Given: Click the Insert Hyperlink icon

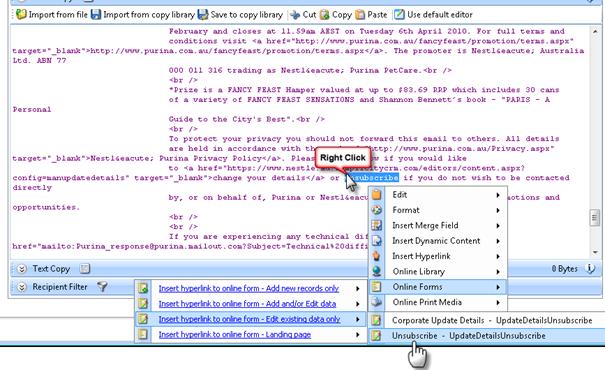Looking at the screenshot, I should [377, 256].
